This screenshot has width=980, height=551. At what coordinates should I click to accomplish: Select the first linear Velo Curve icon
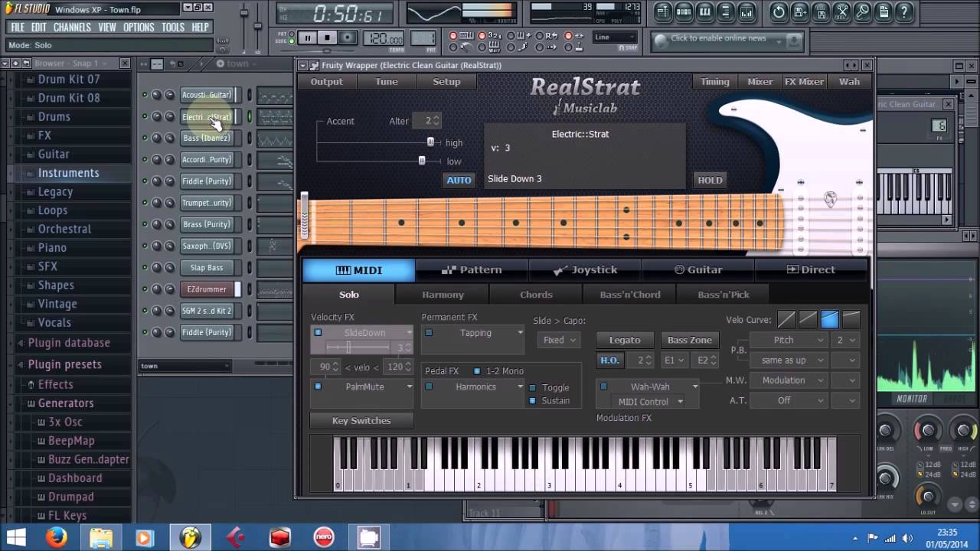pos(786,319)
